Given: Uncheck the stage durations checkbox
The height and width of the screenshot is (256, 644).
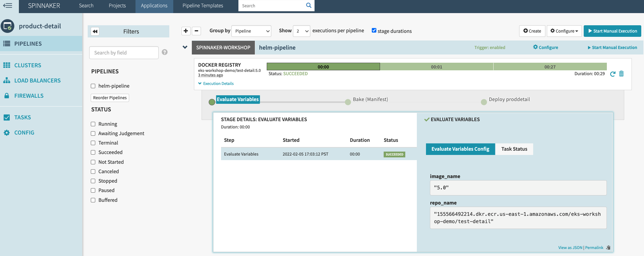Looking at the screenshot, I should (374, 30).
